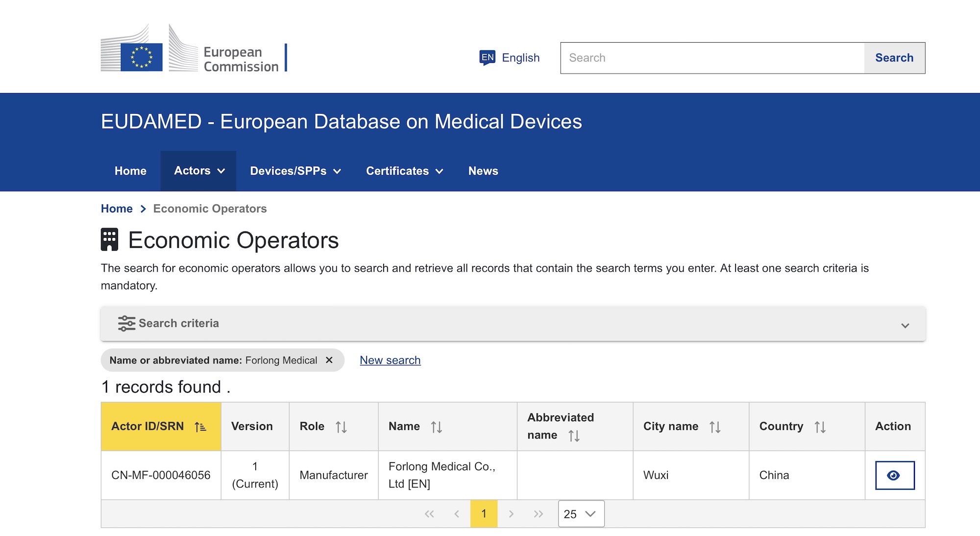
Task: Toggle Actor ID/SRN sort order
Action: coord(200,427)
